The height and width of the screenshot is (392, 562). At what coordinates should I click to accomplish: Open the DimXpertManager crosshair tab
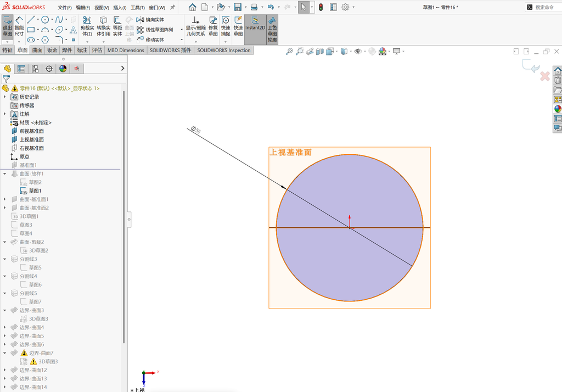point(49,69)
